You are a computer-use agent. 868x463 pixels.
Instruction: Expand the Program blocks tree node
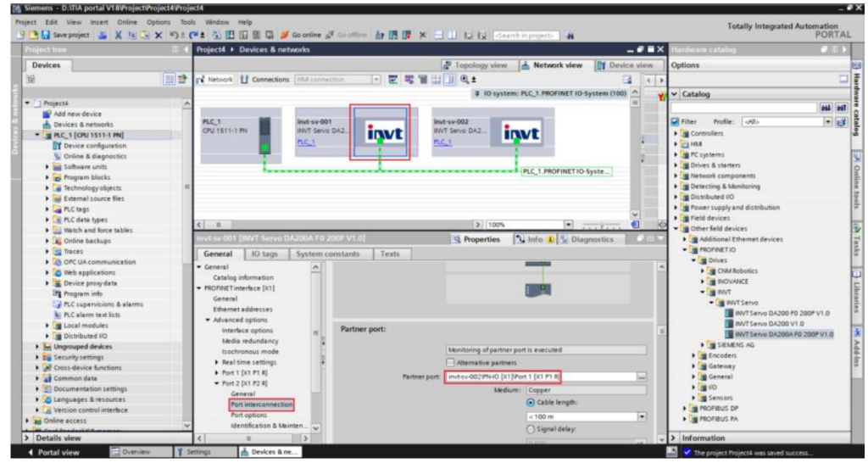click(x=47, y=177)
